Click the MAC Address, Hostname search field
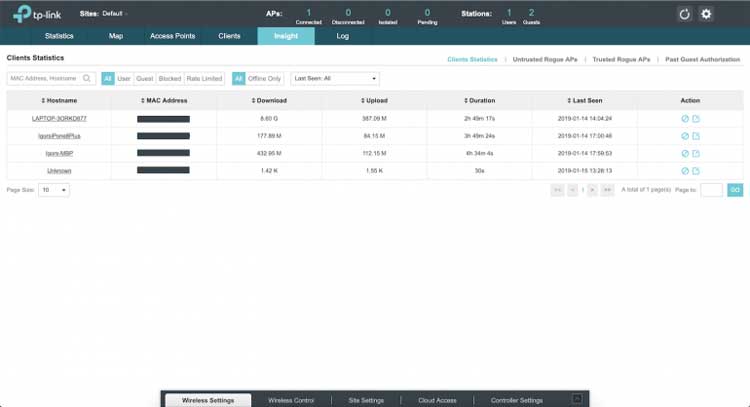Screen dimensions: 750x407 point(45,78)
